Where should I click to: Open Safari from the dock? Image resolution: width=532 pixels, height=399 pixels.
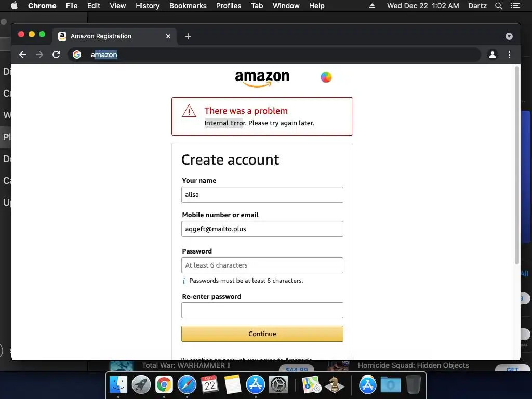pos(187,384)
